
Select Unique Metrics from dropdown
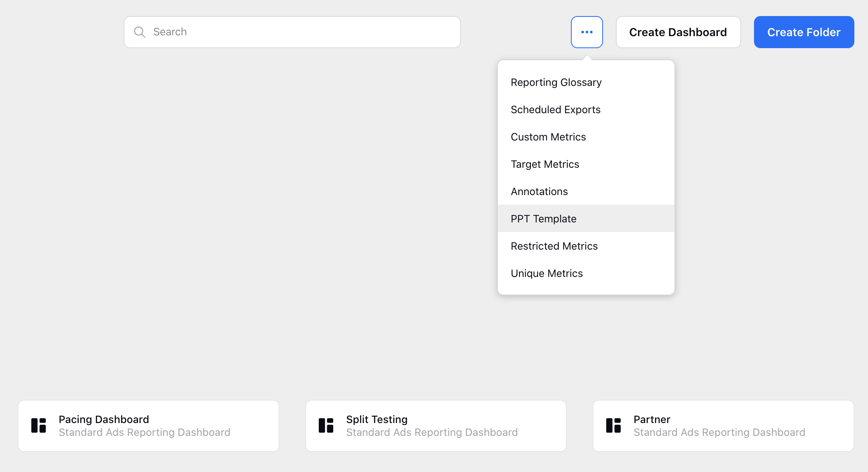[x=546, y=273]
